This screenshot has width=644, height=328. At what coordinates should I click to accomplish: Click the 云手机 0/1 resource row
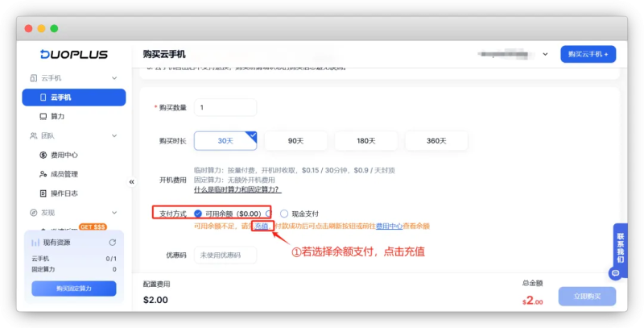pyautogui.click(x=74, y=259)
